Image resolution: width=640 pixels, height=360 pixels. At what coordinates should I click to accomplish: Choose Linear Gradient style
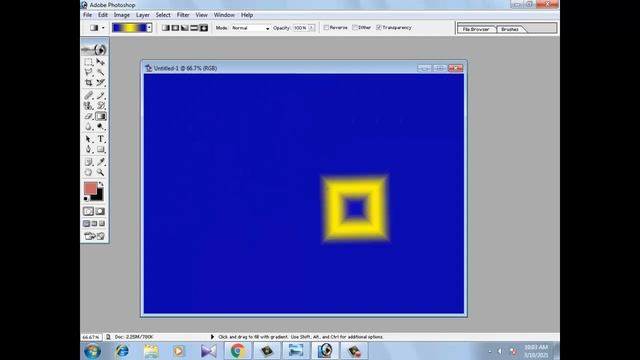coord(166,28)
